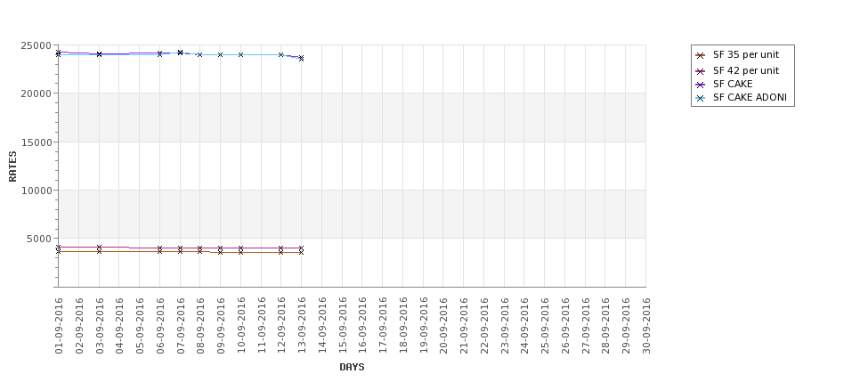This screenshot has width=868, height=382.
Task: Click the DAYS axis title
Action: tap(352, 367)
